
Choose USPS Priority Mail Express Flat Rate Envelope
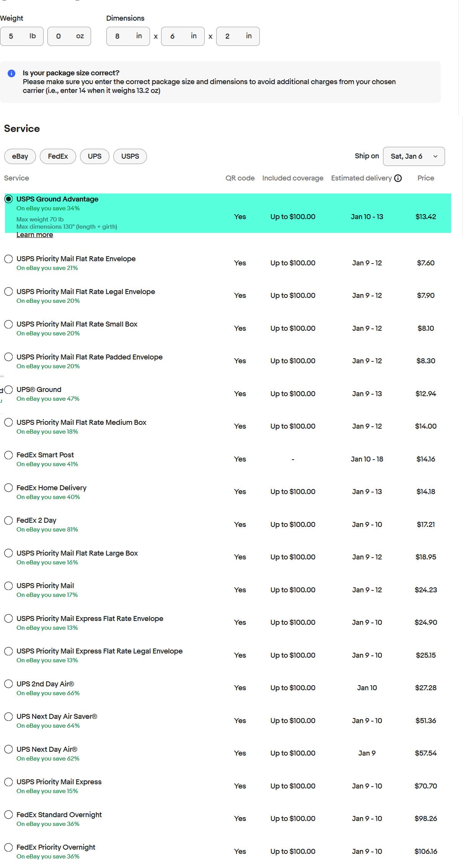(8, 618)
